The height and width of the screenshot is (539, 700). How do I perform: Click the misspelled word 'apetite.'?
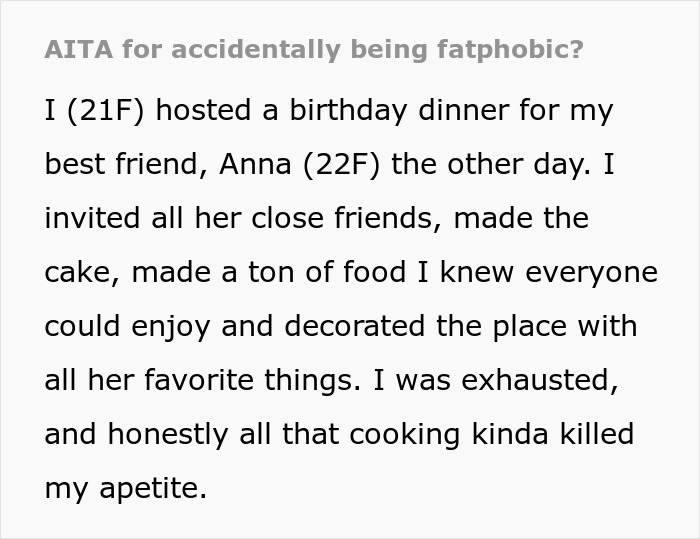pos(142,489)
